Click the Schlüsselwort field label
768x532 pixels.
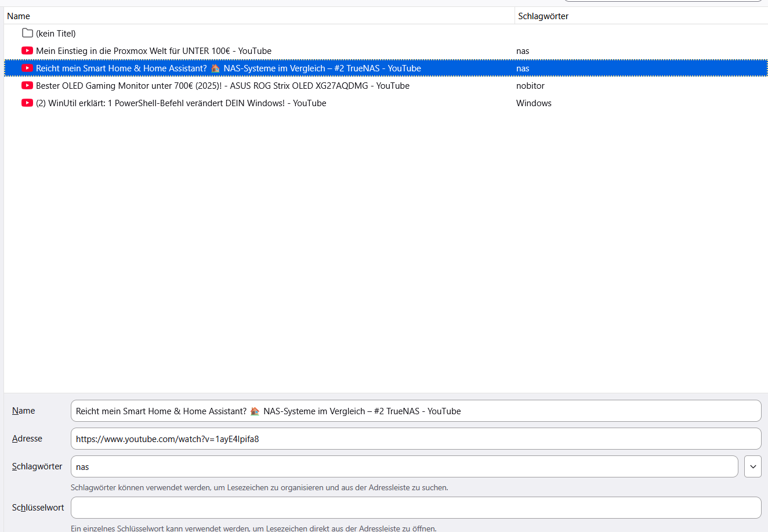[38, 508]
